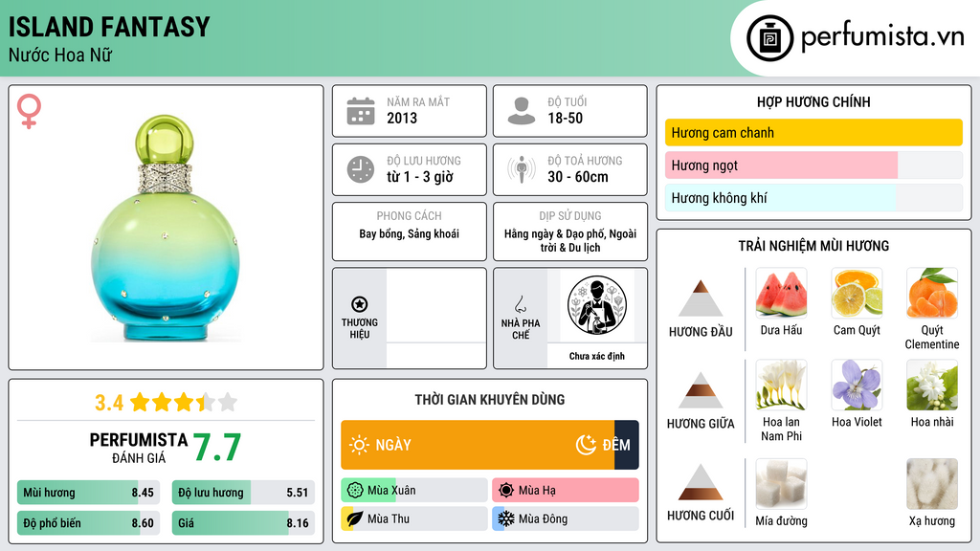Click the flower icon for Mùa Xuân
The height and width of the screenshot is (551, 980).
[355, 490]
